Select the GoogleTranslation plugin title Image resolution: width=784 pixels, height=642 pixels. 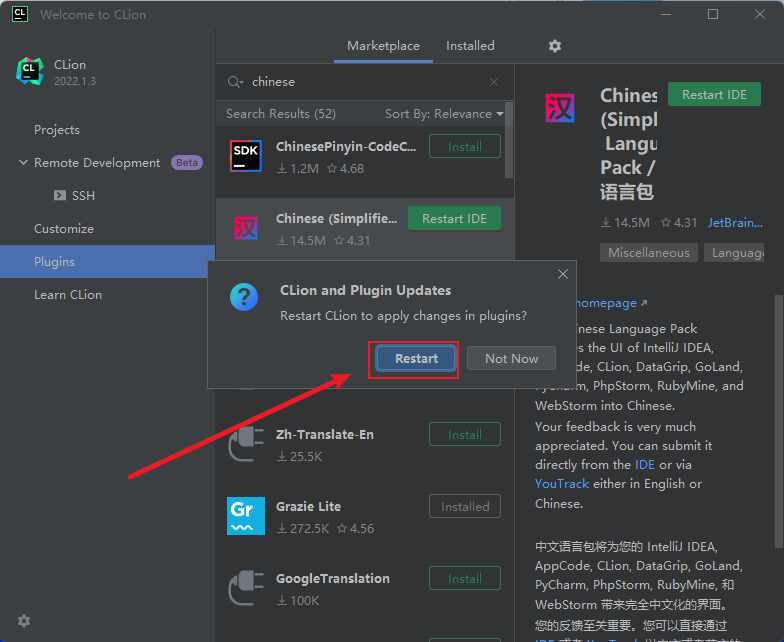click(x=332, y=578)
